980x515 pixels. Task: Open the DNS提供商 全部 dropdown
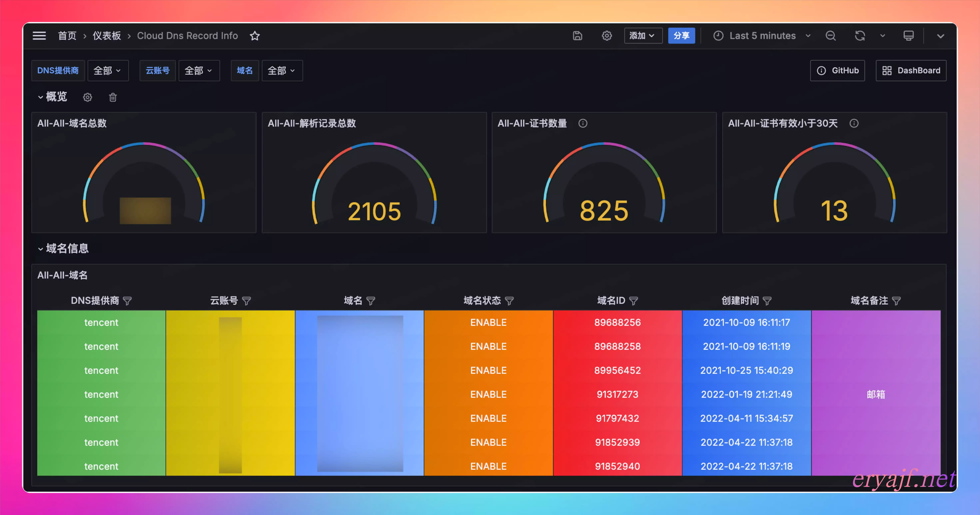[108, 70]
